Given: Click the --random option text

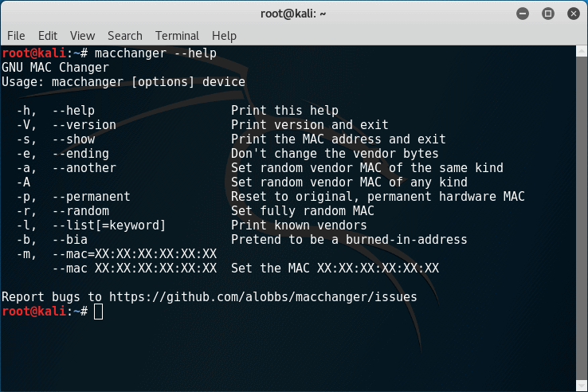Looking at the screenshot, I should pos(80,211).
